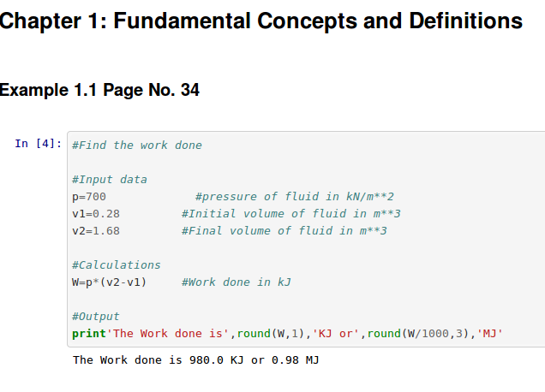Click the '#Initial volume of fluid' comment

[x=290, y=214]
